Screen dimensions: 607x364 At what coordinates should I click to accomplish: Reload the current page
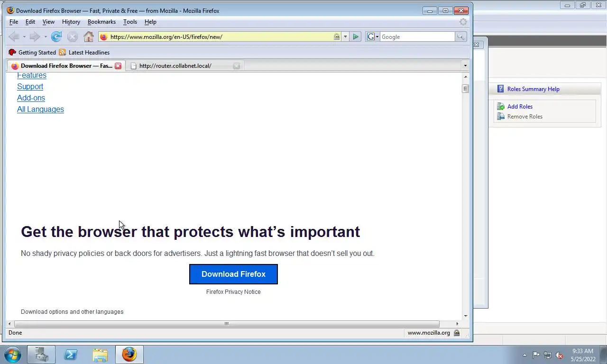pyautogui.click(x=56, y=36)
